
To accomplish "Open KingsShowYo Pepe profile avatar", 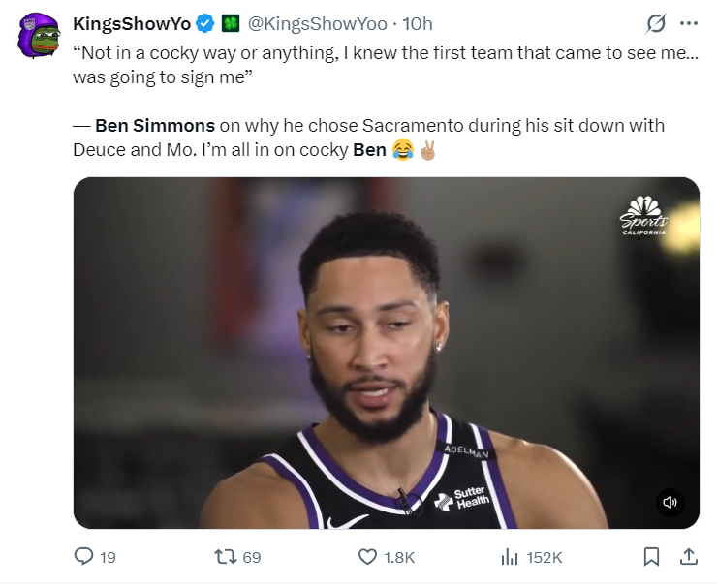I will (39, 35).
